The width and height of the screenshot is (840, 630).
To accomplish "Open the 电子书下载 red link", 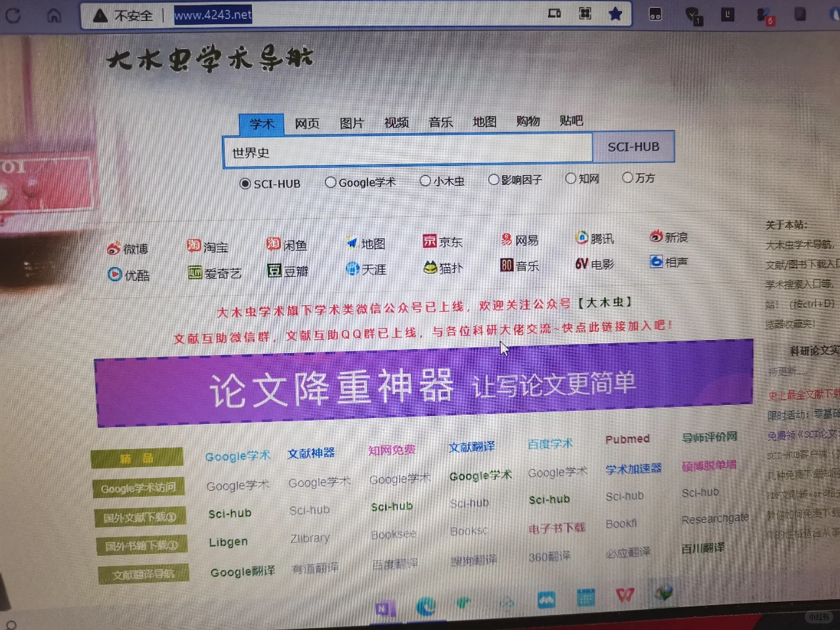I will click(x=556, y=528).
